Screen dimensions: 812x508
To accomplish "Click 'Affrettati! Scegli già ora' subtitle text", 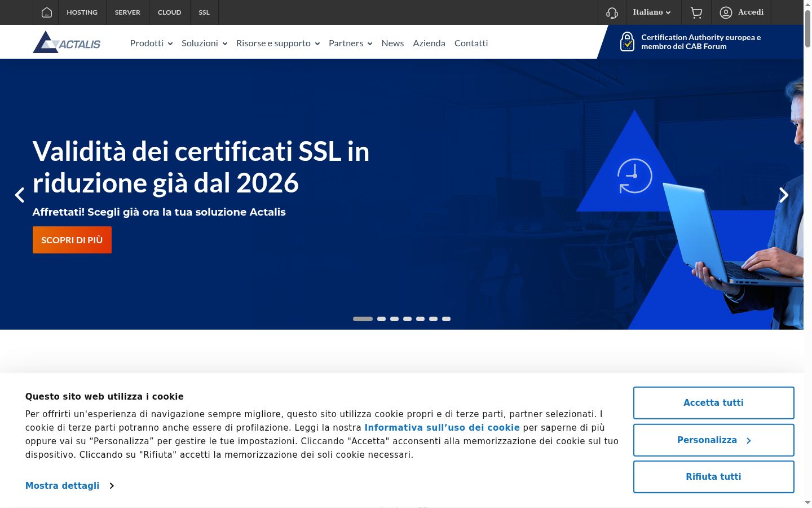I will 159,212.
